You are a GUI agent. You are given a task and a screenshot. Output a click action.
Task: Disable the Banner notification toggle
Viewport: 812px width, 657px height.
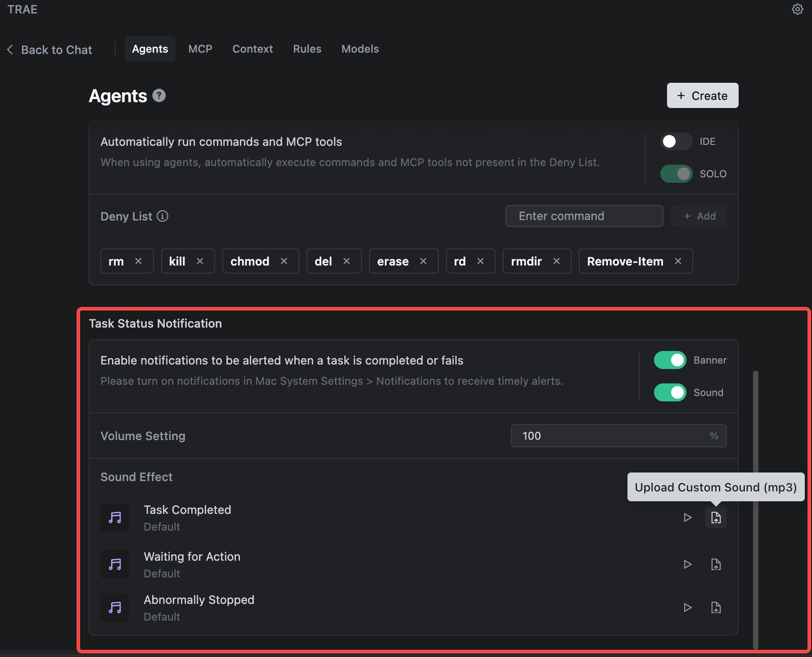(x=670, y=360)
